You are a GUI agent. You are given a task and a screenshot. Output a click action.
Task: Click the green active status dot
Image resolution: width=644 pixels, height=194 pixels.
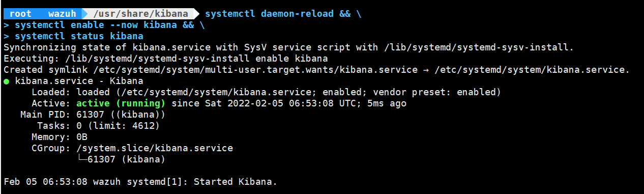click(6, 81)
